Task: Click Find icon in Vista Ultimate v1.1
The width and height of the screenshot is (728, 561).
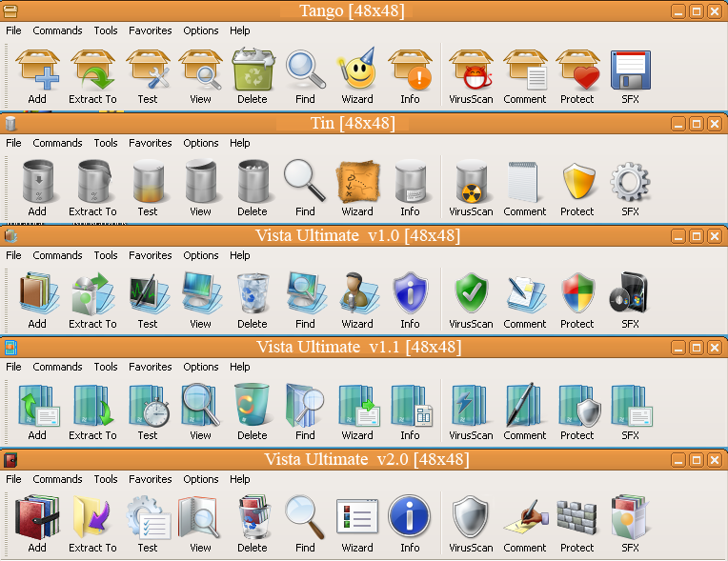Action: pos(305,405)
